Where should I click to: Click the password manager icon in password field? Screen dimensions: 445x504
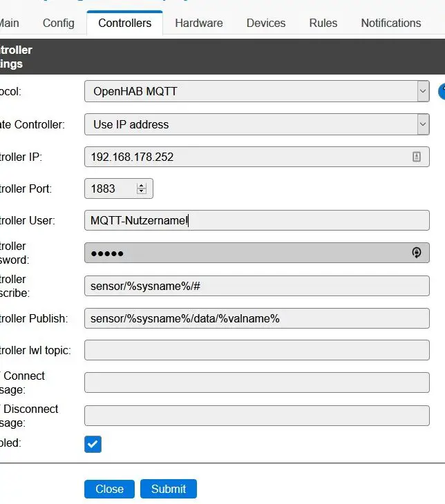(x=417, y=253)
